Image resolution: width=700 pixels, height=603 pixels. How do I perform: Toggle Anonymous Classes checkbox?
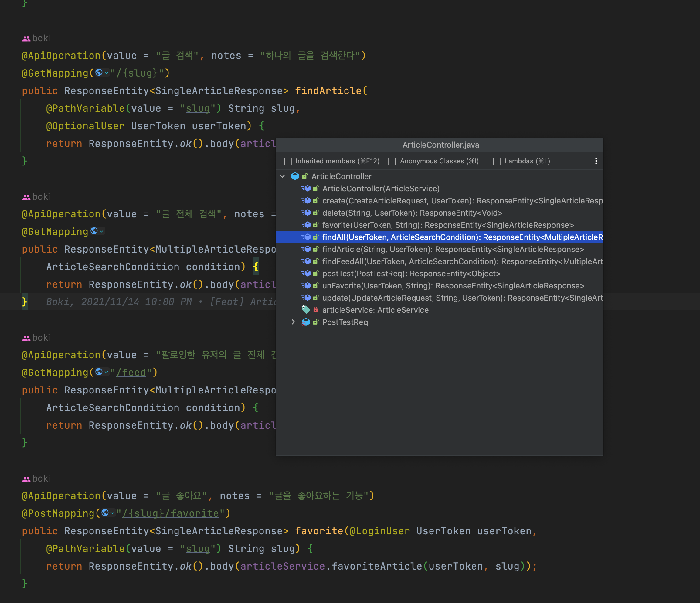392,161
